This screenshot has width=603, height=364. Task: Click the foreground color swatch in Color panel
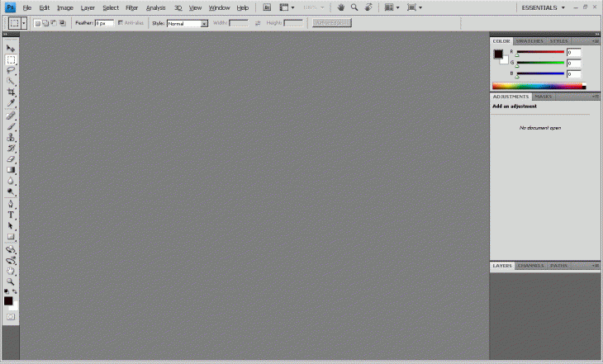(498, 54)
